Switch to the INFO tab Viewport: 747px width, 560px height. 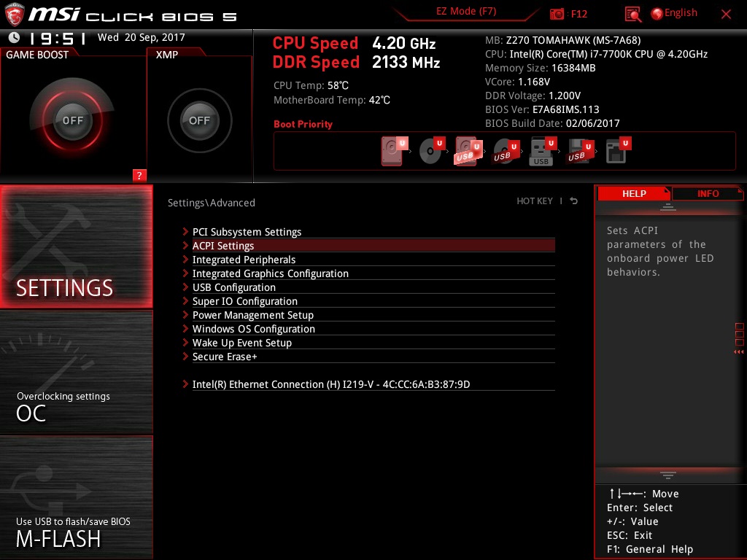tap(708, 193)
